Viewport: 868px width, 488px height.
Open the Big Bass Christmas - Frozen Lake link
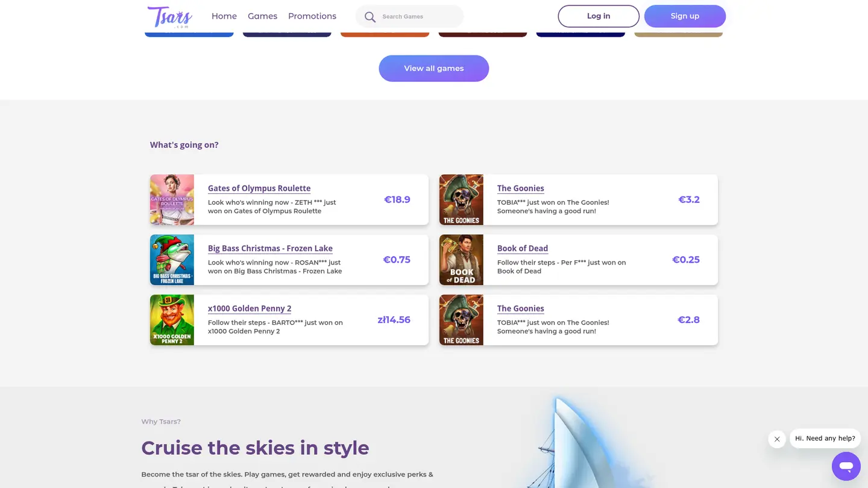270,249
